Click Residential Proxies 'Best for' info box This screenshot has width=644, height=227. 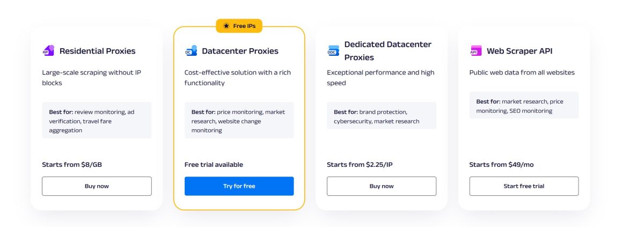coord(97,120)
